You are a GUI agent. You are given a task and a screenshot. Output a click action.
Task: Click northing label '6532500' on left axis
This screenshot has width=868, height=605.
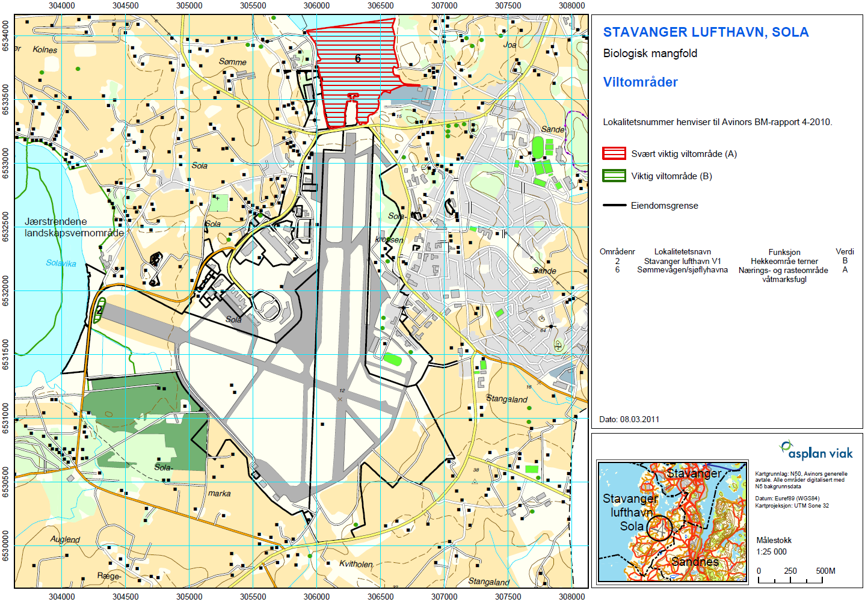tap(6, 227)
